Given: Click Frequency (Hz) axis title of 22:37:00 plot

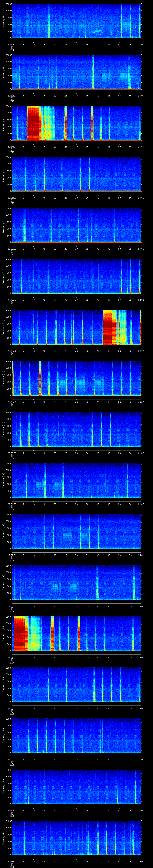Looking at the screenshot, I should click(x=3, y=787).
